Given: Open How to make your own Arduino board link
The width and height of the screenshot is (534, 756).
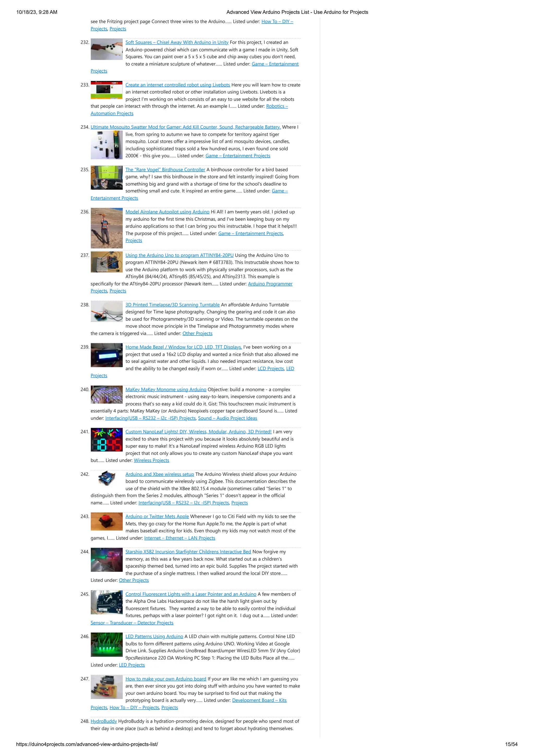Looking at the screenshot, I should coord(166,679).
